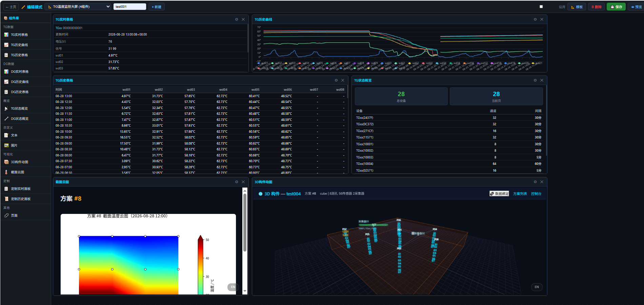Click wd01 column header in TG历史表格
The image size is (644, 305).
126,90
